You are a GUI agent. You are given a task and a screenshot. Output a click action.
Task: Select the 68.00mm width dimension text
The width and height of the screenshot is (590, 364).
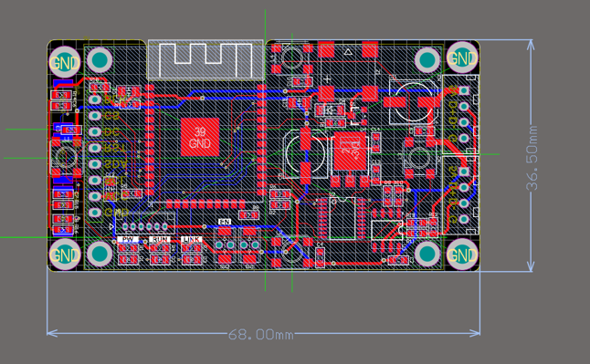[x=261, y=334]
